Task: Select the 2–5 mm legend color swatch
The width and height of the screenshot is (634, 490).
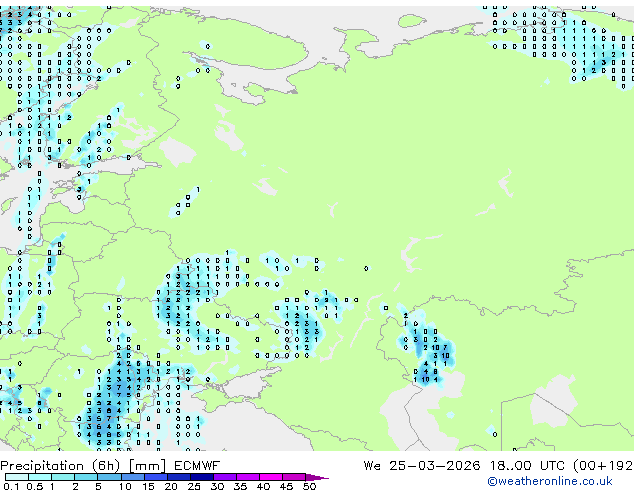Action: [86, 477]
